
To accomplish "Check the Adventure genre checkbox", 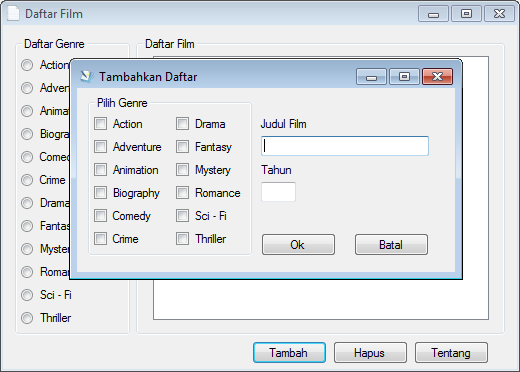I will 100,147.
